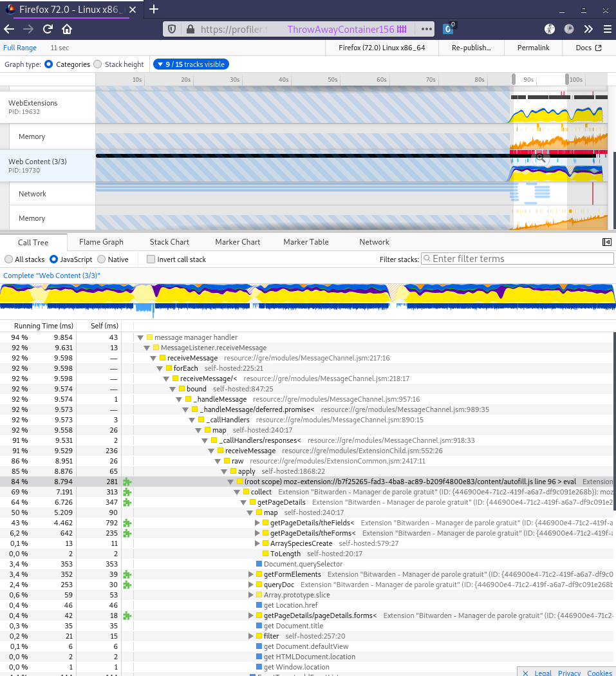Click the ThrowAwayContainer156 container fence icon
The image size is (616, 676).
402,30
